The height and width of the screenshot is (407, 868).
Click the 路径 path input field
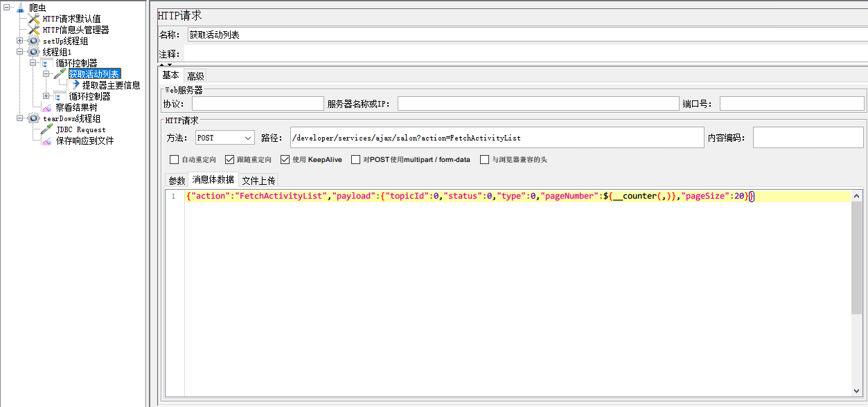pos(496,138)
